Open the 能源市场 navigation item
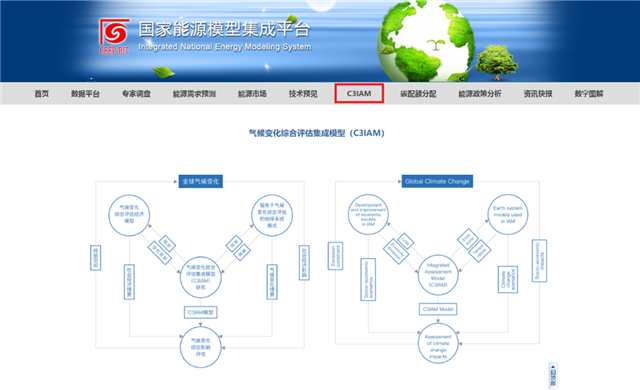640x390 pixels. click(x=252, y=94)
